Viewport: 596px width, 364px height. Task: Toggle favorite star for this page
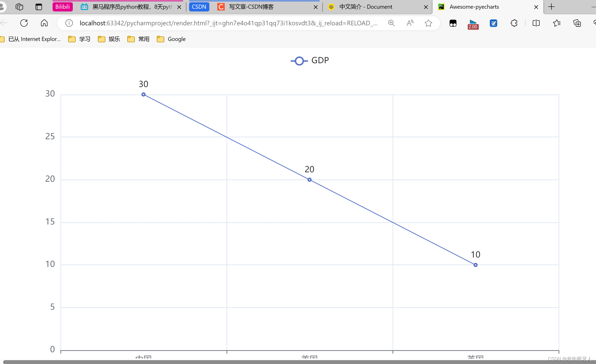(x=428, y=23)
